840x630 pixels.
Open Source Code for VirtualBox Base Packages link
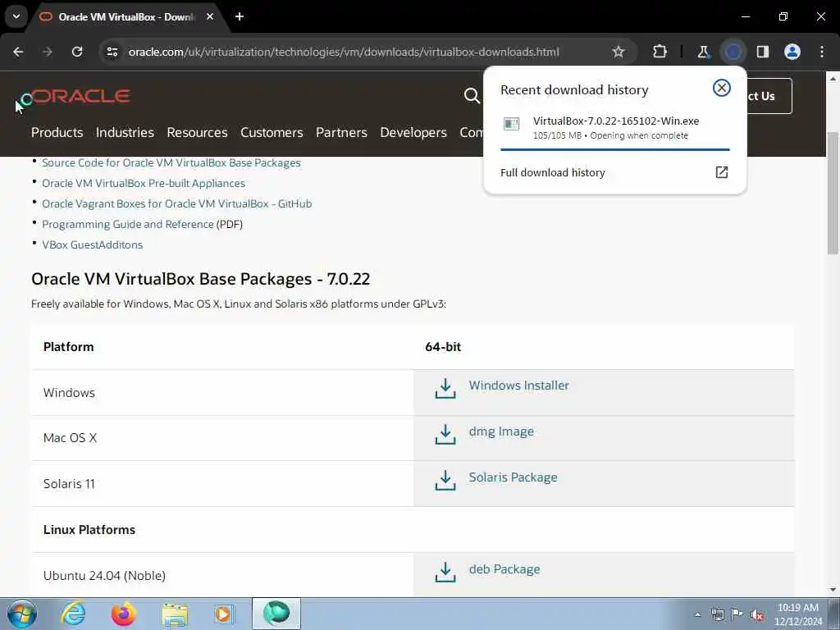pyautogui.click(x=171, y=163)
